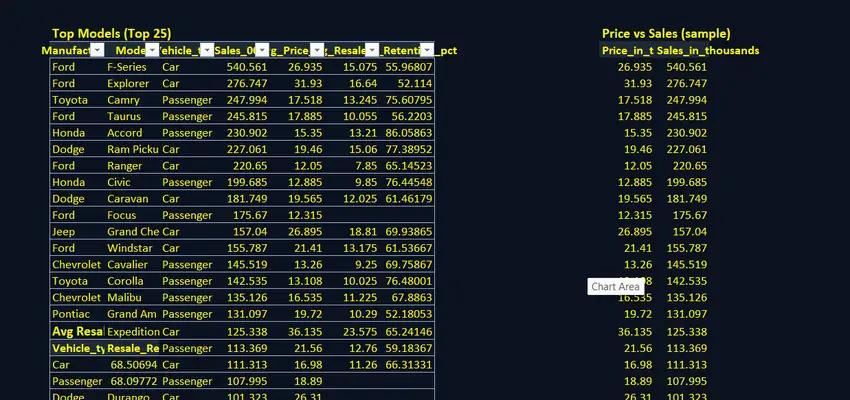The image size is (850, 400).
Task: Select the 68.50694 value cell
Action: (132, 365)
